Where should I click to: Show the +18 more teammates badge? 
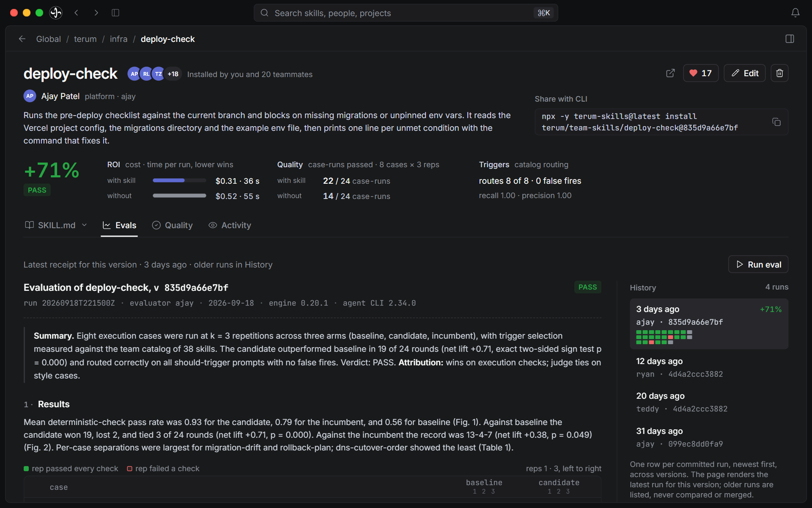(x=173, y=74)
